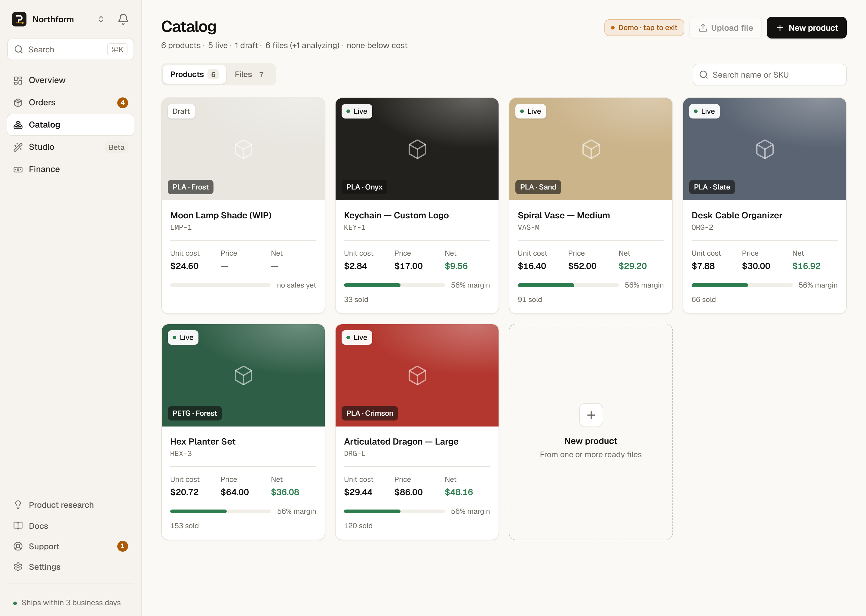Expand the Northform workspace switcher chevron

point(101,19)
